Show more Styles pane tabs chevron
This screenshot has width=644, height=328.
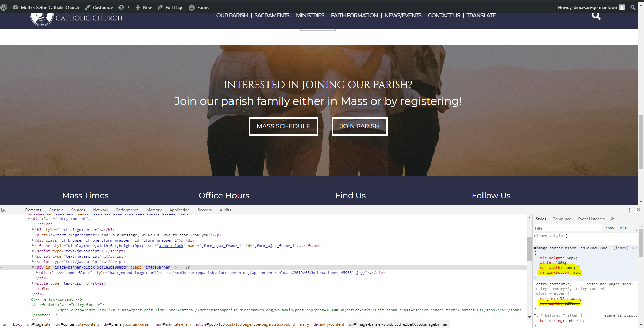tap(612, 219)
